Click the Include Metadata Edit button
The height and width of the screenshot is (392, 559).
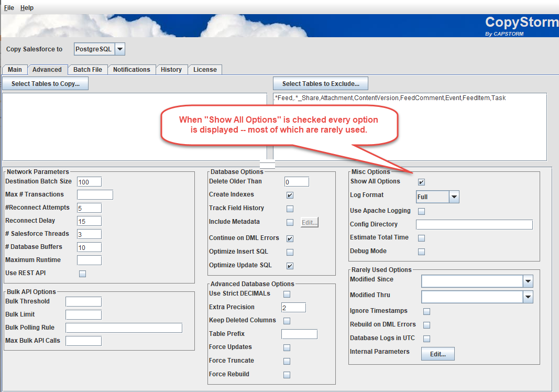coord(310,222)
